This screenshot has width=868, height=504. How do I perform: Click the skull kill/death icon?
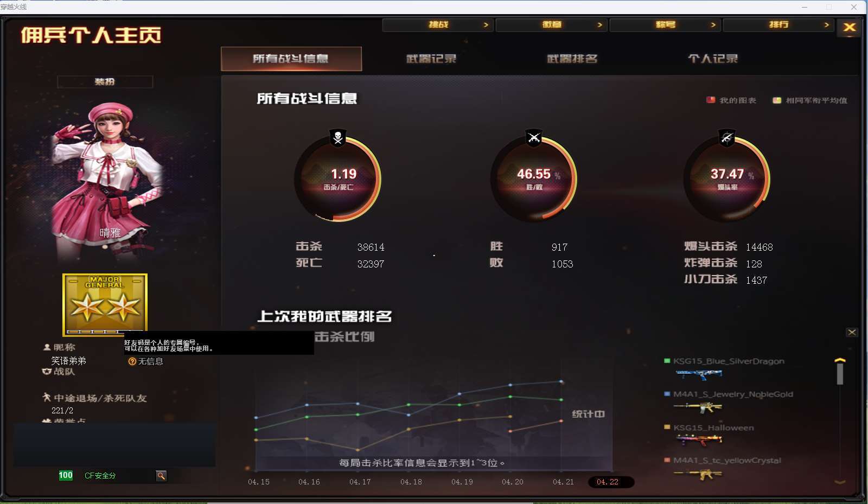338,137
